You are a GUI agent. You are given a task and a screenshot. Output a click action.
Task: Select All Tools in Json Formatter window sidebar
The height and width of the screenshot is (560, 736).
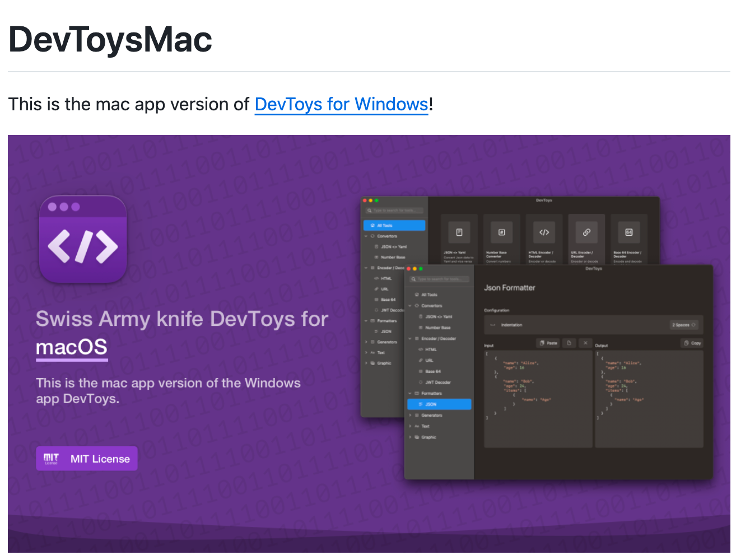tap(426, 295)
